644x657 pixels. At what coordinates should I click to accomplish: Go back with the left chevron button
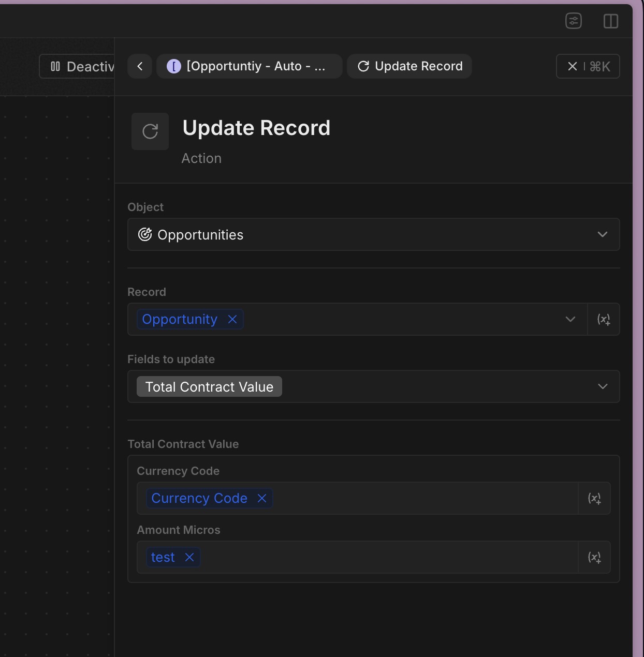click(140, 66)
